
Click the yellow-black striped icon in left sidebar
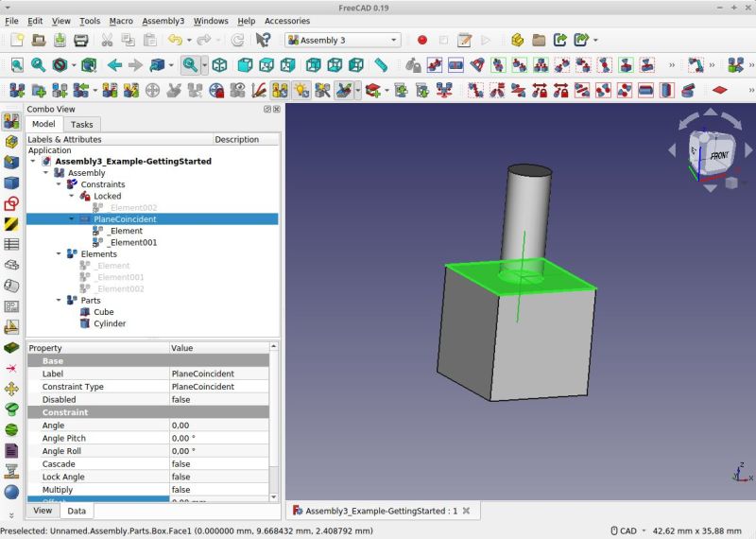[11, 224]
